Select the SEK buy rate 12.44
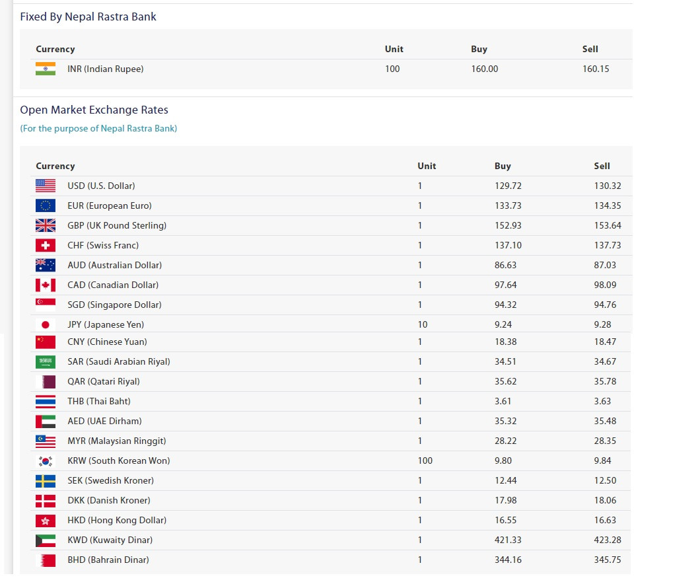700x588 pixels. tap(505, 481)
